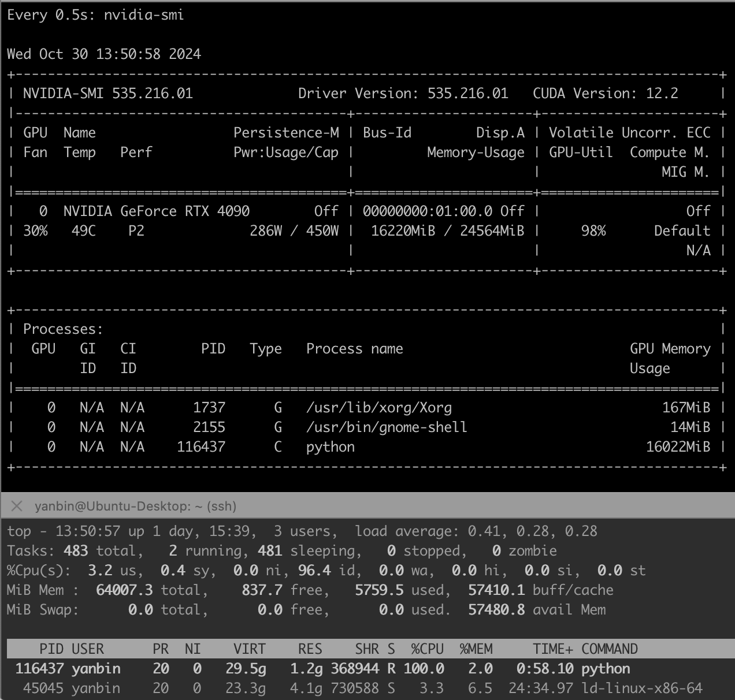Click the Driver Version 535.216.01 text

[x=403, y=94]
